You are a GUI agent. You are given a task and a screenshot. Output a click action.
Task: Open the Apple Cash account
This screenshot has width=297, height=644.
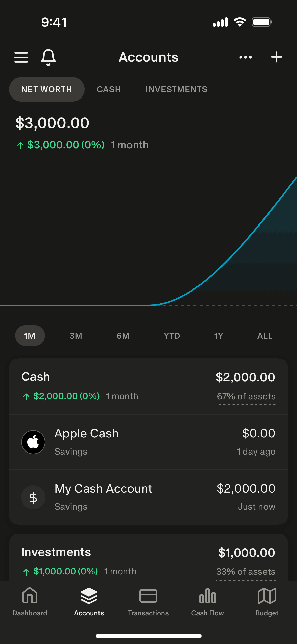click(x=148, y=442)
